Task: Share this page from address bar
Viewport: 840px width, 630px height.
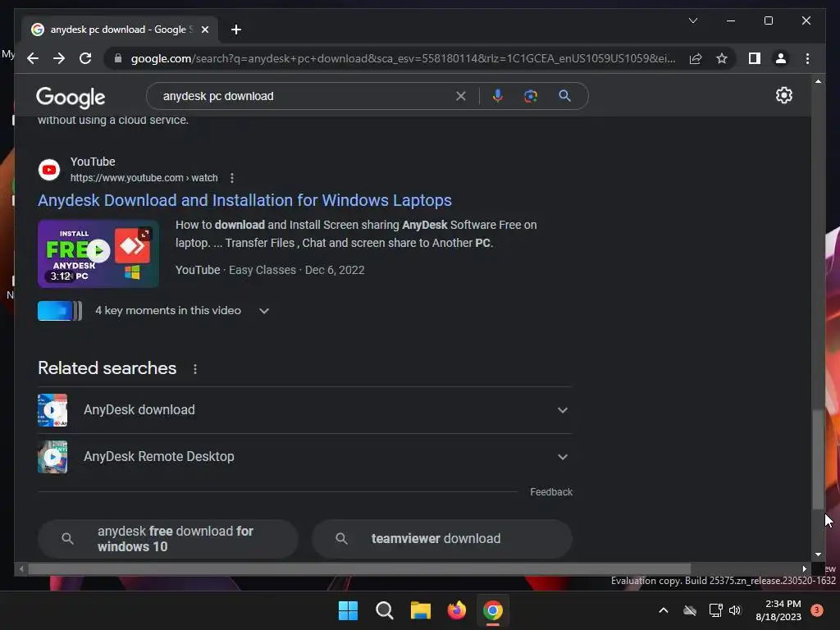Action: pos(696,58)
